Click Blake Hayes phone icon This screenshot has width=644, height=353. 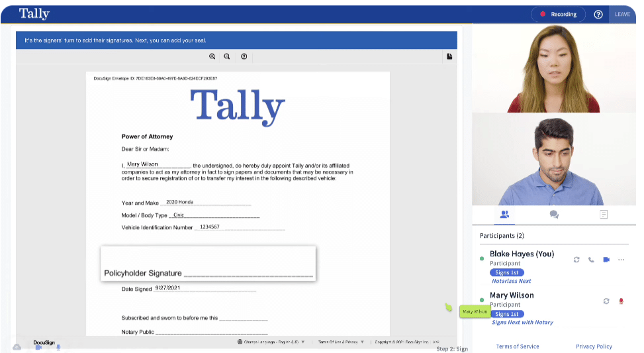(x=591, y=260)
